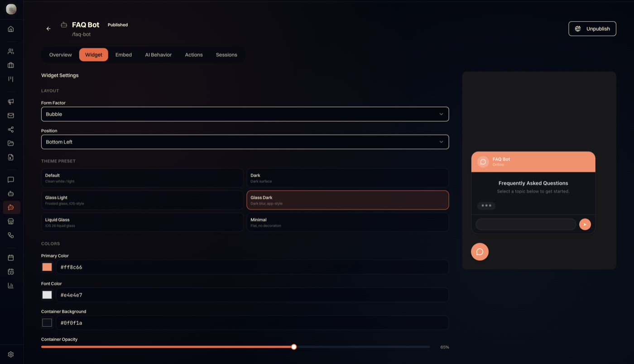Select the Glass Light theme preset
The height and width of the screenshot is (364, 634).
[142, 200]
